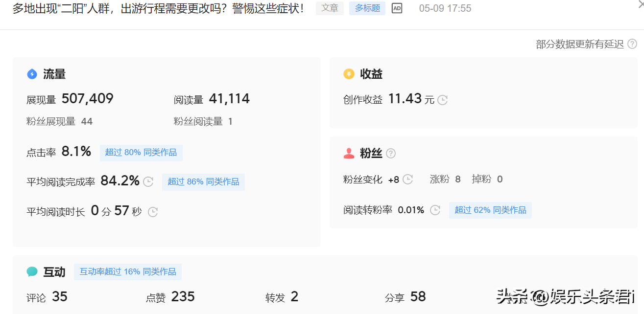Click the 评论 count 35
This screenshot has height=314, width=644.
click(59, 297)
